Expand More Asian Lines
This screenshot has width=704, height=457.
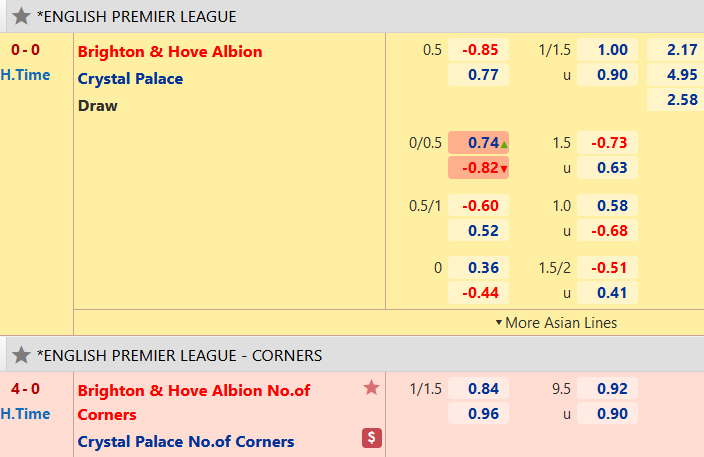point(555,323)
